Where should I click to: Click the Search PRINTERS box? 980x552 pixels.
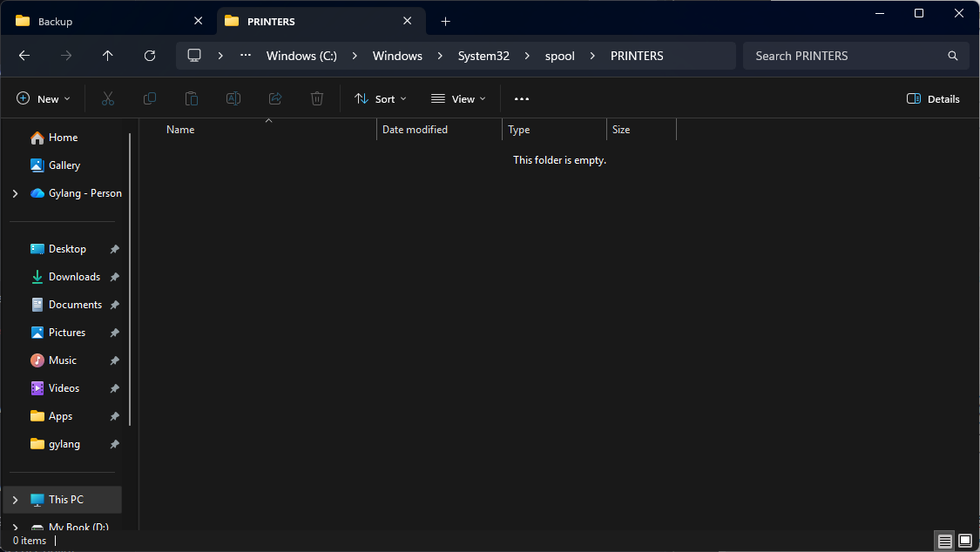[x=845, y=56]
